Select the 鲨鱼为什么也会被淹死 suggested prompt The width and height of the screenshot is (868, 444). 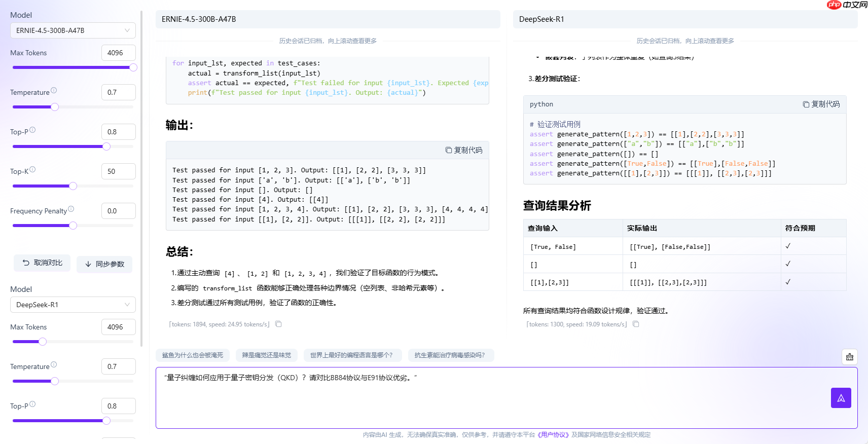[193, 355]
